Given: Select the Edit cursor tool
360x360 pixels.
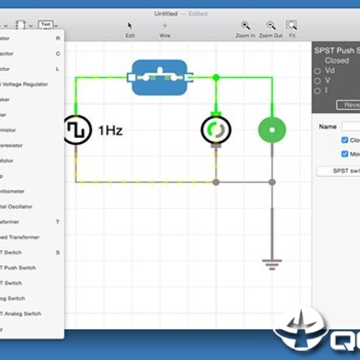Looking at the screenshot, I should click(x=130, y=26).
